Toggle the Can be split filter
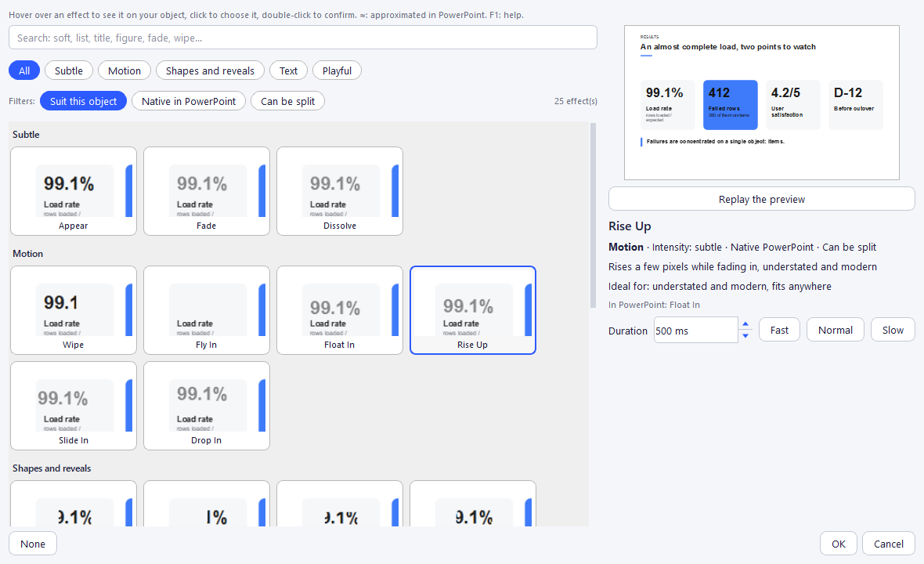Viewport: 924px width, 564px height. pyautogui.click(x=287, y=101)
